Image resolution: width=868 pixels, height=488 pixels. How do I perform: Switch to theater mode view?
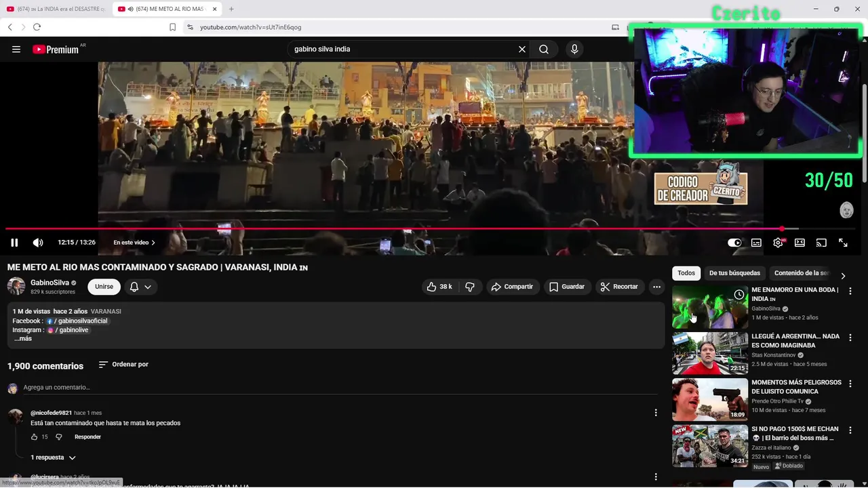click(800, 243)
